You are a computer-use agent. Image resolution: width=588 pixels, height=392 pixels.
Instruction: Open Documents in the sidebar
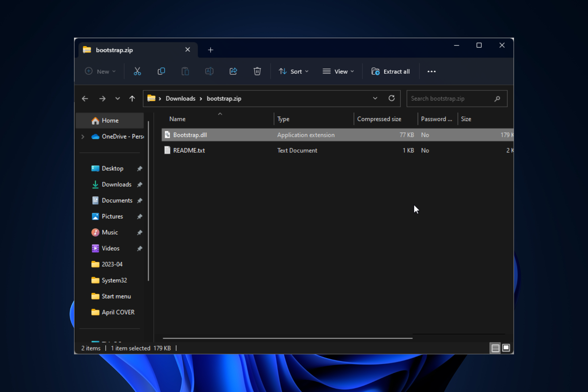(x=112, y=201)
